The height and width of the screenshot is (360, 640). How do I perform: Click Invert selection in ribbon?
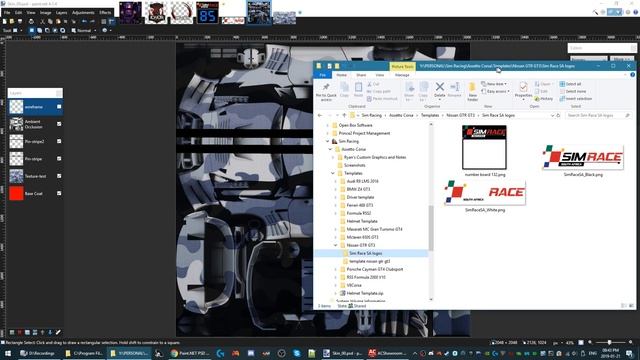click(x=576, y=99)
